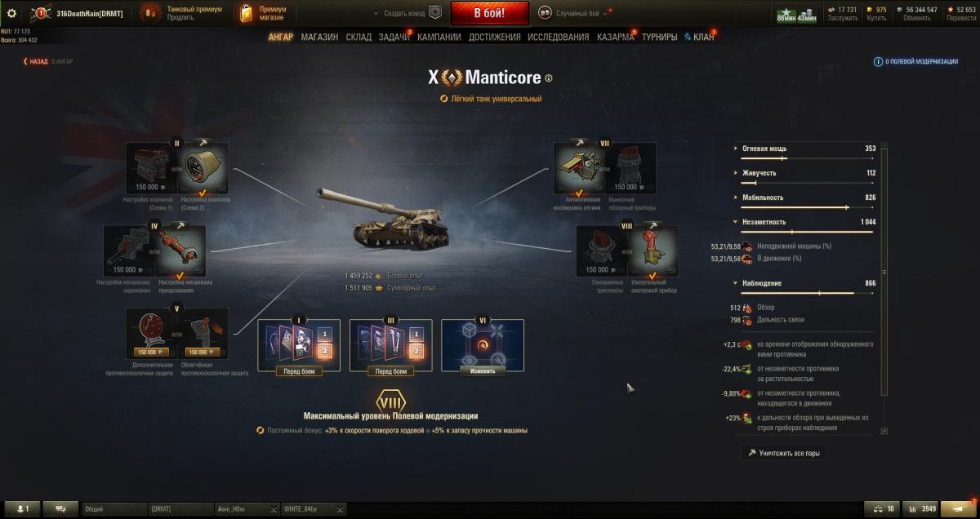Click the red В бой! button

490,13
